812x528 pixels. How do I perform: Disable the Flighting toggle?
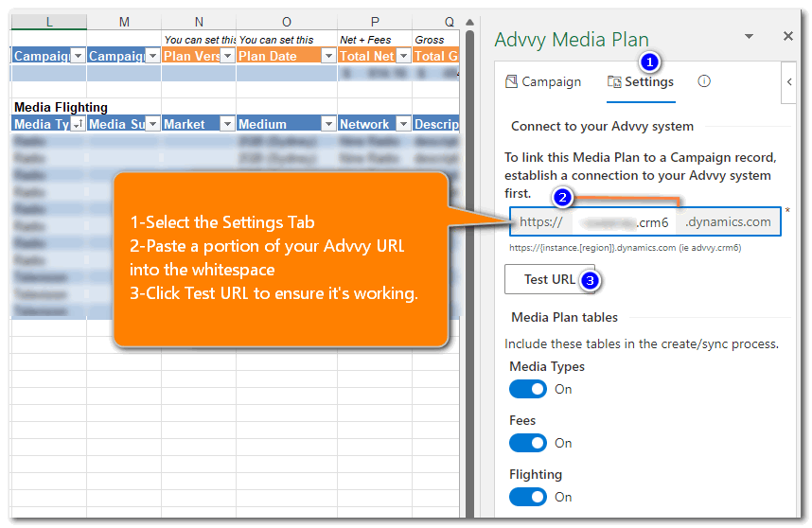click(x=528, y=497)
